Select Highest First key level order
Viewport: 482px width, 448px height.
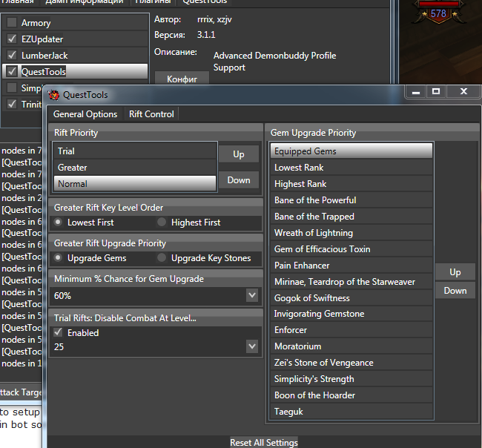coord(162,222)
